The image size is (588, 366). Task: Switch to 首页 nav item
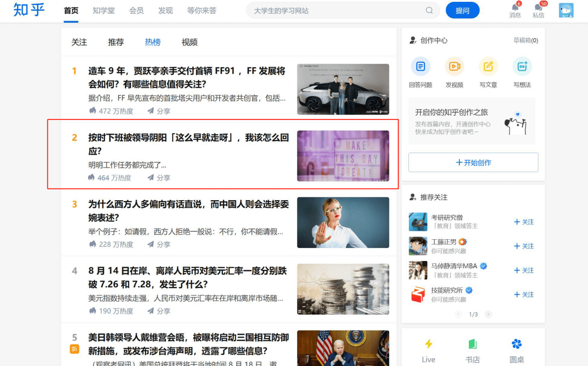click(71, 11)
